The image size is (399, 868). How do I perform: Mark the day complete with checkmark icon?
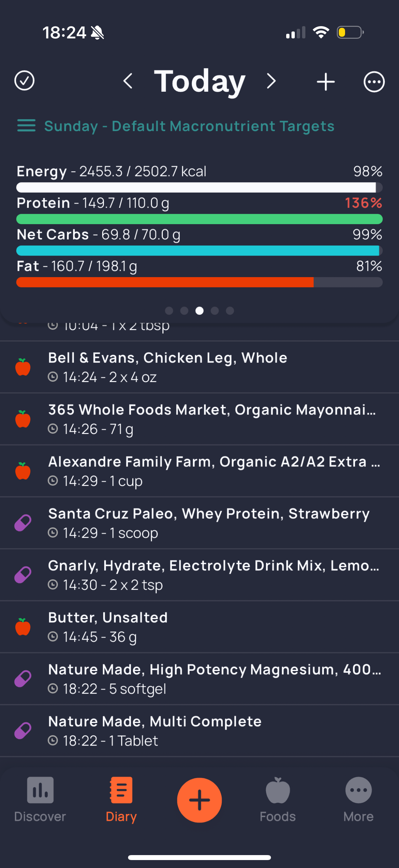(x=24, y=81)
